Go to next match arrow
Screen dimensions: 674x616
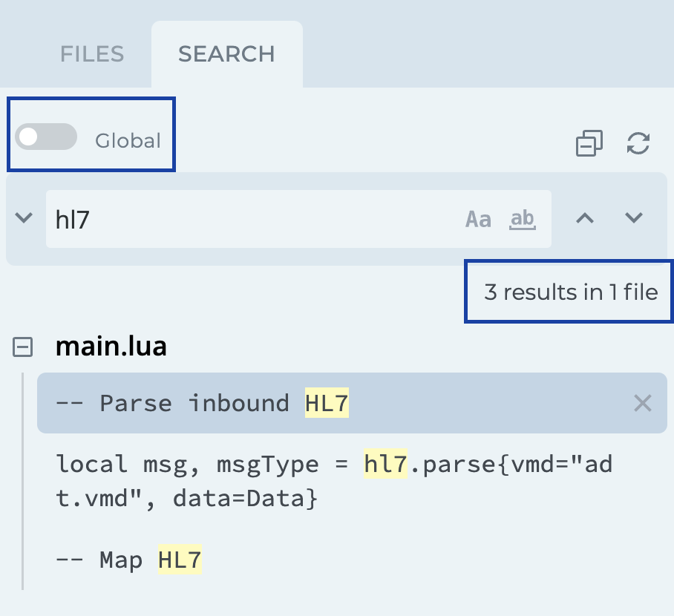pyautogui.click(x=633, y=218)
